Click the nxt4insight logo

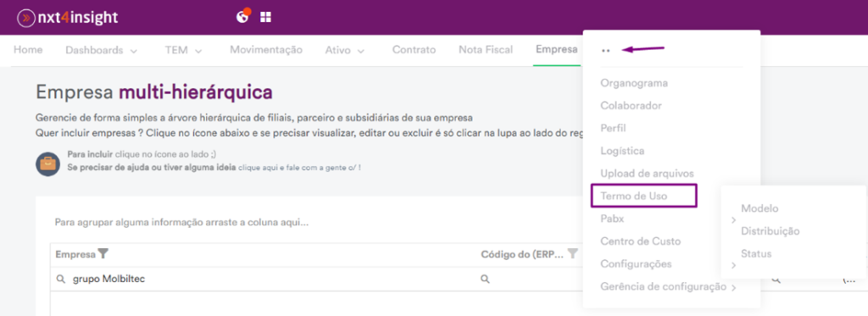click(x=68, y=17)
